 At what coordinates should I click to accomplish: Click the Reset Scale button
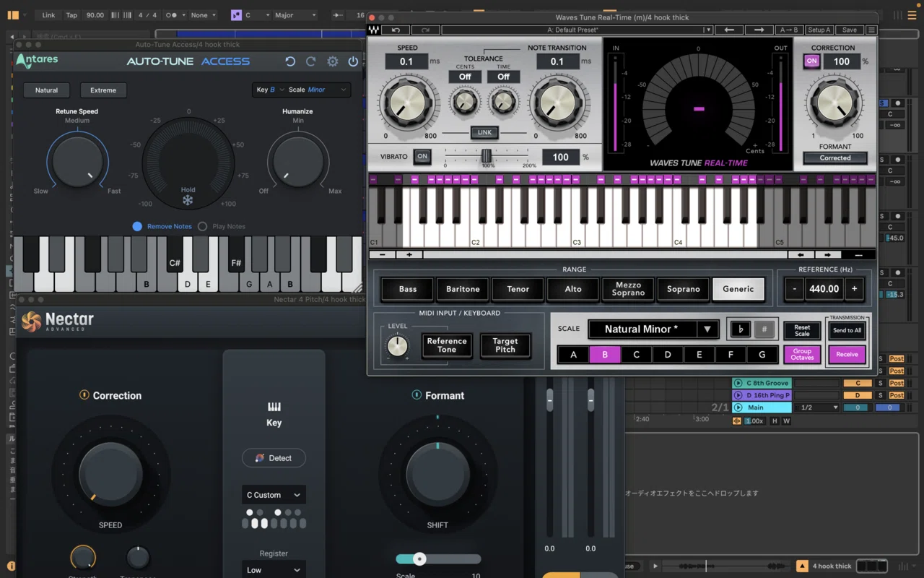click(802, 331)
